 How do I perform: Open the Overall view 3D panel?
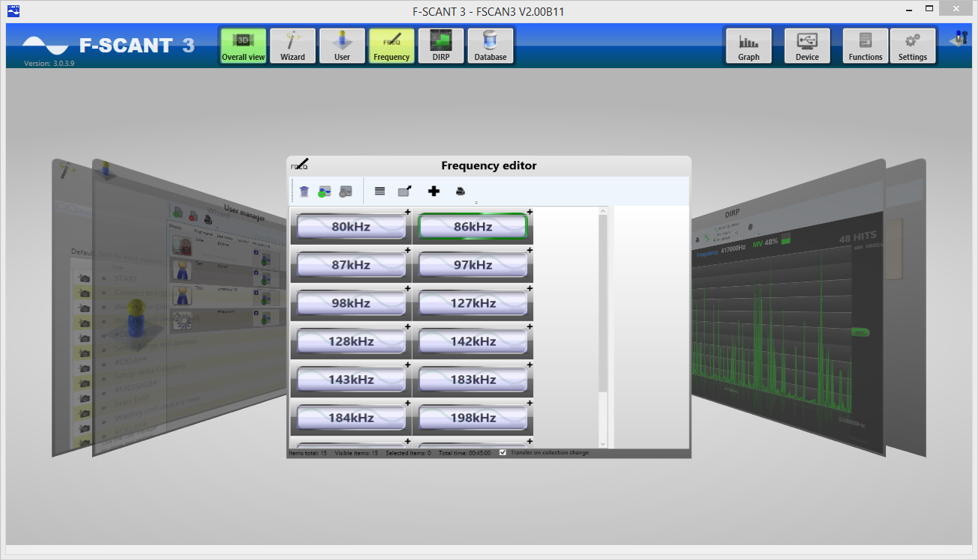pos(243,46)
